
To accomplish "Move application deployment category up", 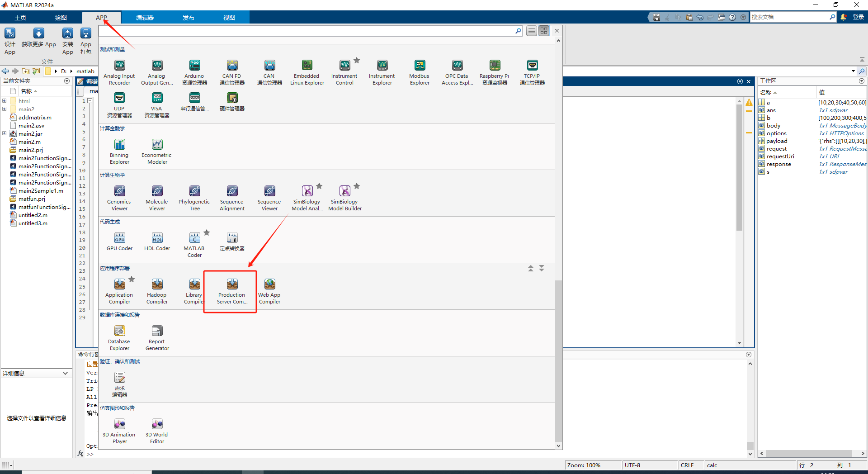I will (531, 268).
